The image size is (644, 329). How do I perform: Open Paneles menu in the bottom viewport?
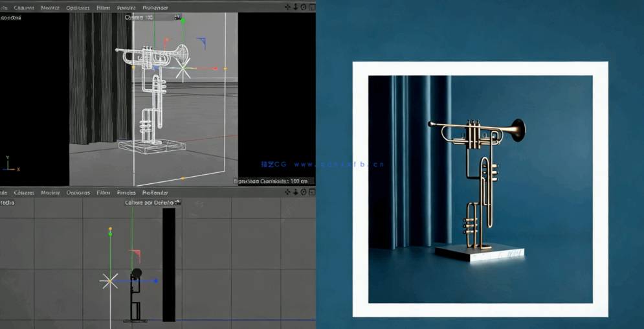click(126, 192)
